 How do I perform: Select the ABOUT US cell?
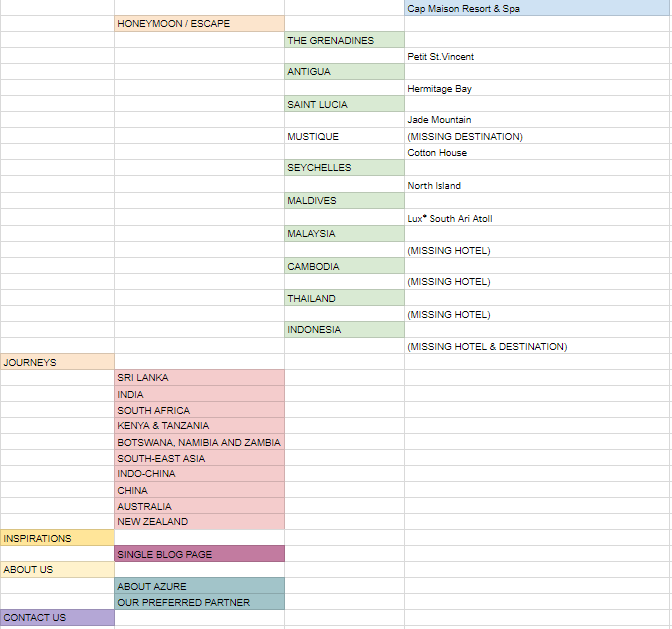pos(57,569)
